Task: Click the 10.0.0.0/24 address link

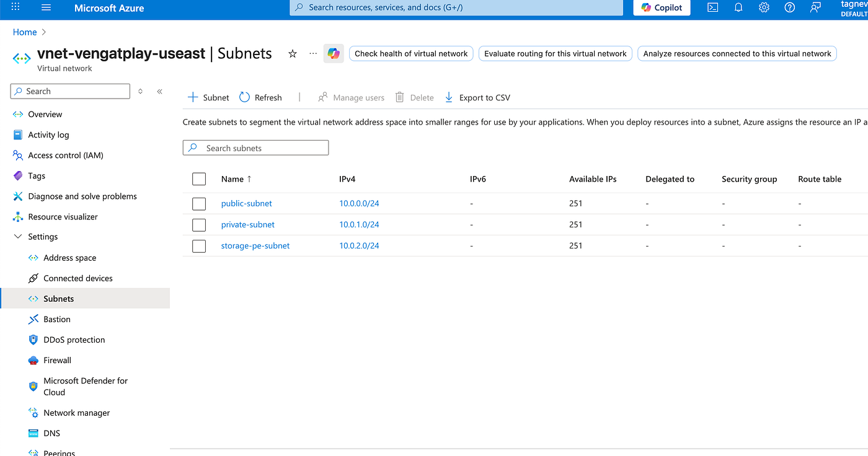Action: [359, 204]
